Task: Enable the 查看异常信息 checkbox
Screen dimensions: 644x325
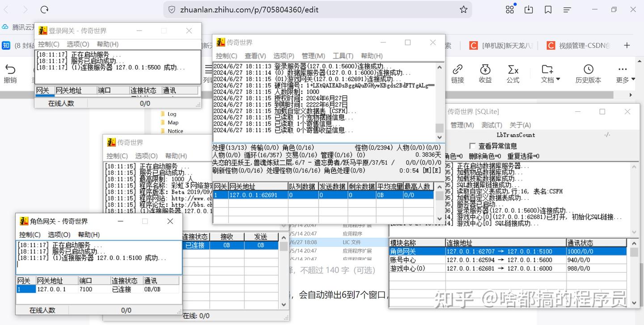Action: coord(472,146)
